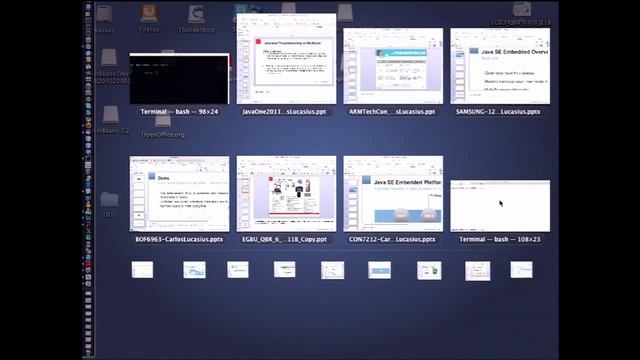Click the dimmed Firefox desktop icon
Viewport: 640px width, 360px height.
(149, 14)
